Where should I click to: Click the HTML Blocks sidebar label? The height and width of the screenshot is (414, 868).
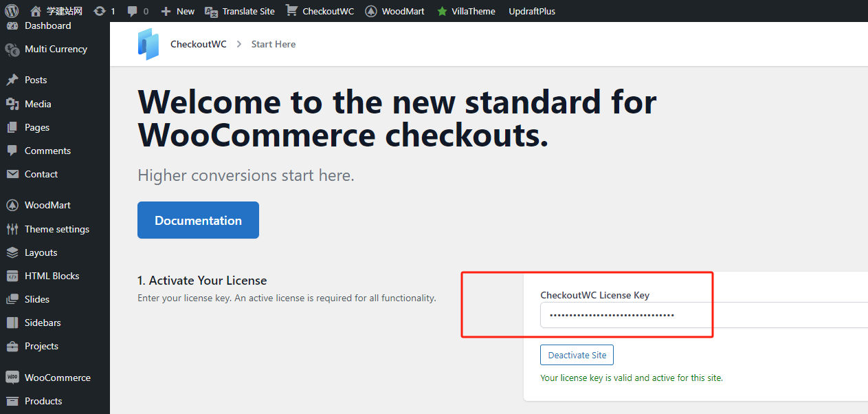52,276
